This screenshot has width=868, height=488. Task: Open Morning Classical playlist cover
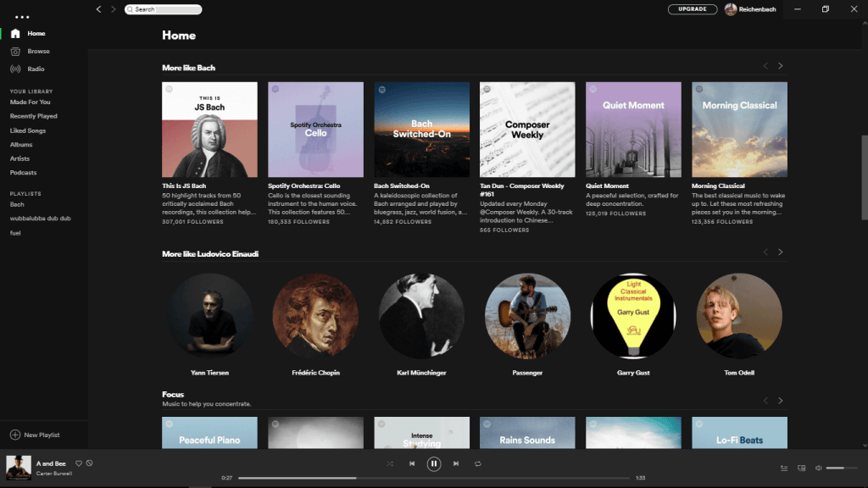coord(739,130)
